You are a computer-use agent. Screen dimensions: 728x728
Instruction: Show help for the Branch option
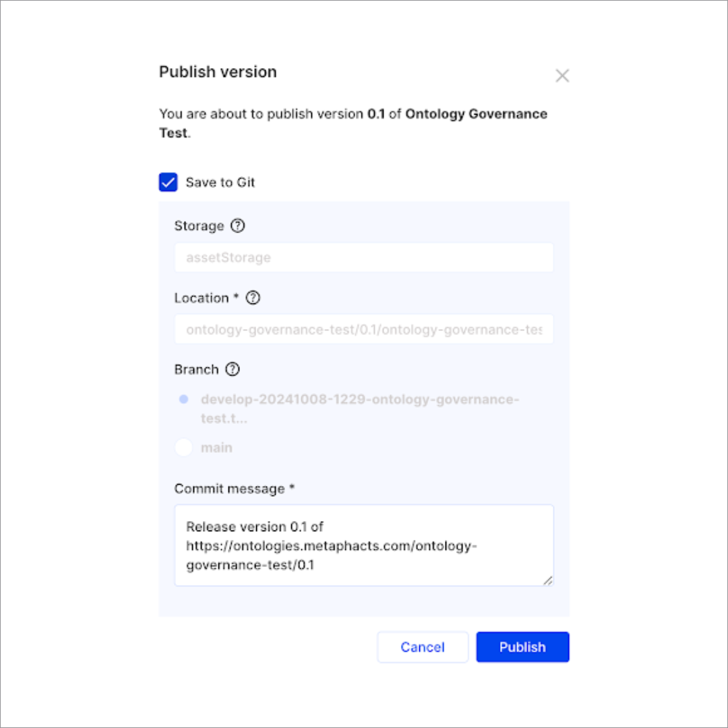(x=233, y=369)
